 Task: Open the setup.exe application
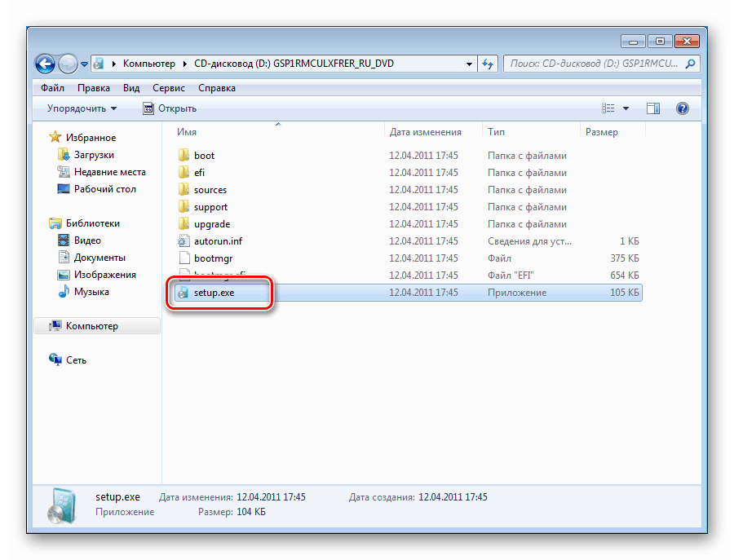215,292
